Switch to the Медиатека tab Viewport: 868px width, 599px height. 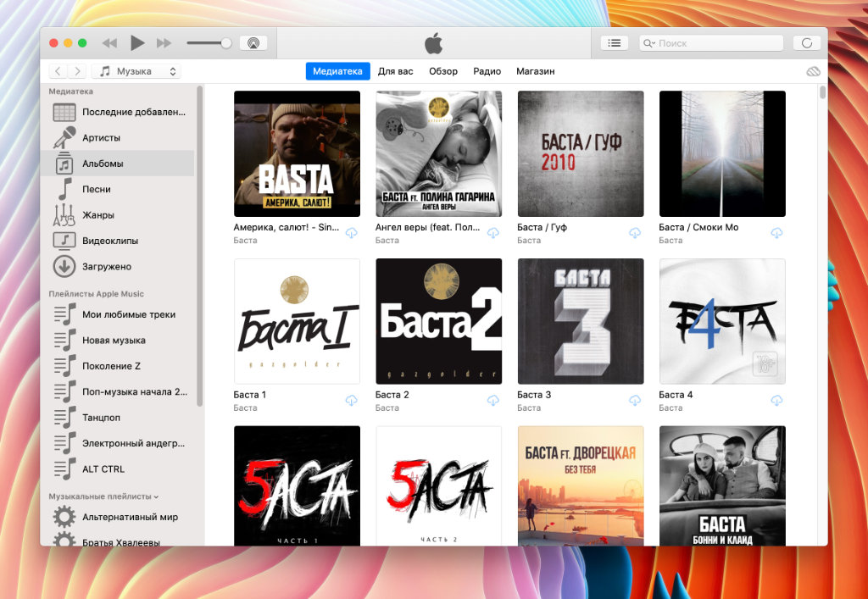tap(337, 71)
